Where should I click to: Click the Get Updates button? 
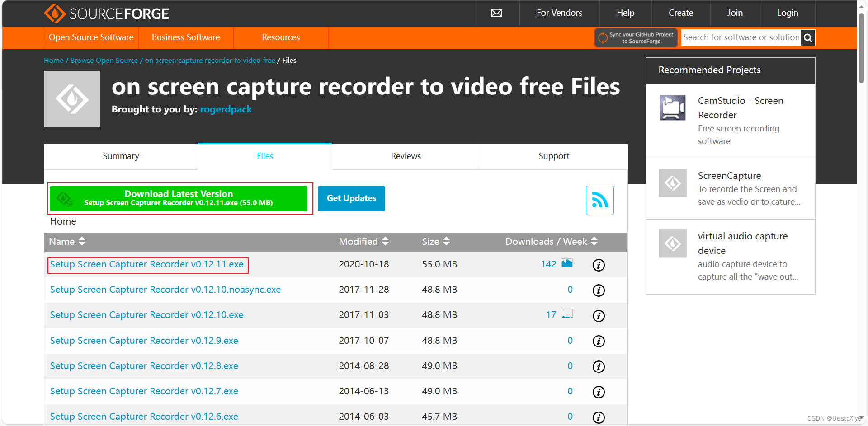351,198
